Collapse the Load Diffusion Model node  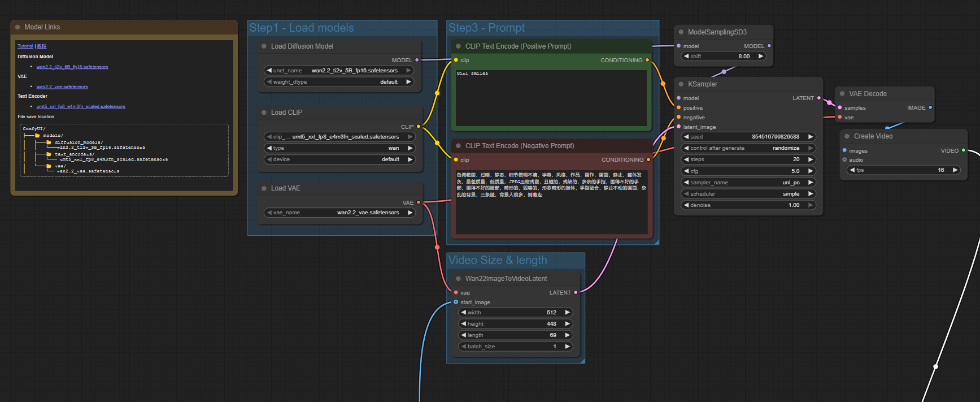(x=264, y=46)
